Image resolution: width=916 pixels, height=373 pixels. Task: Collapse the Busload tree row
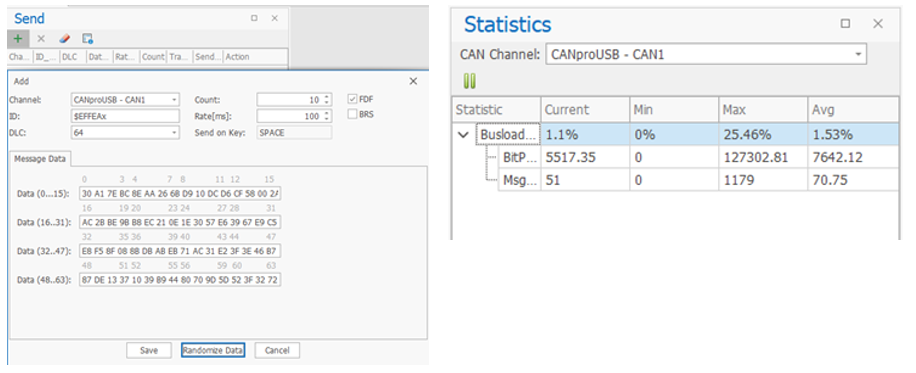[464, 134]
